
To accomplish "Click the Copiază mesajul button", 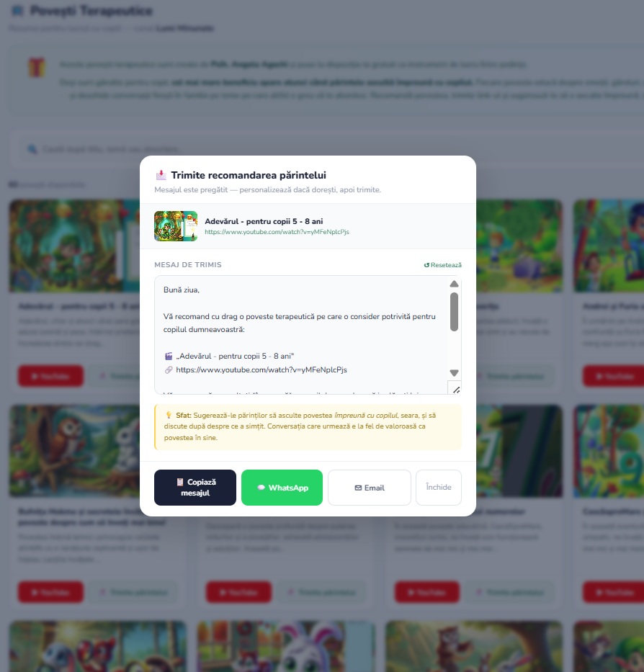I will (x=195, y=488).
